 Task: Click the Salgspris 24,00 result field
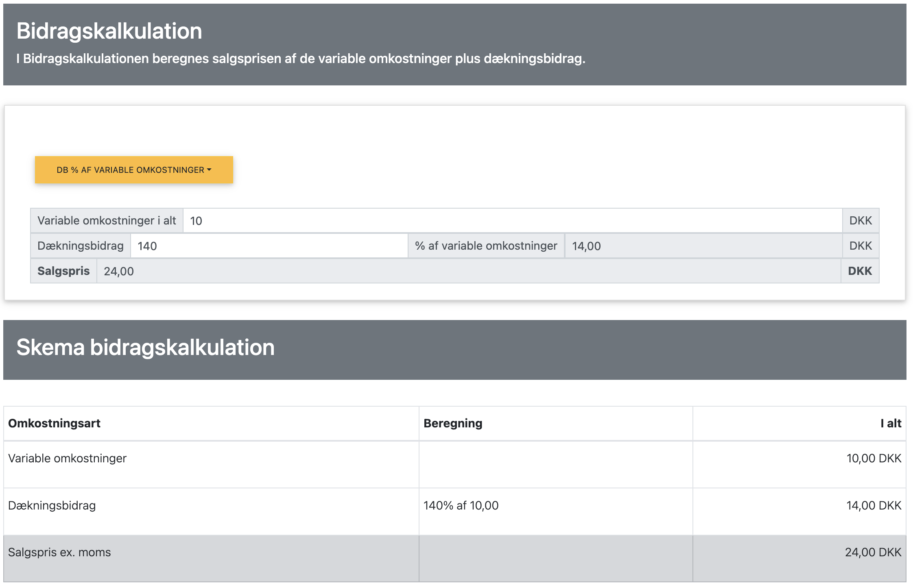(469, 271)
